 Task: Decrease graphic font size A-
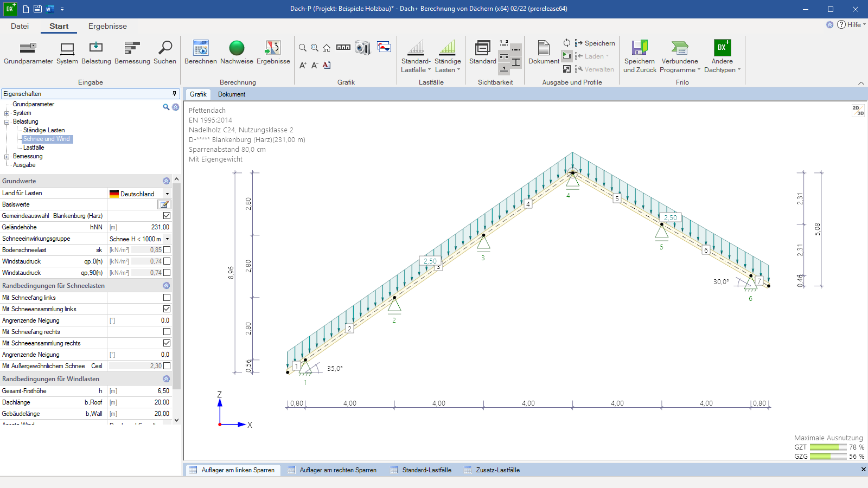tap(315, 65)
